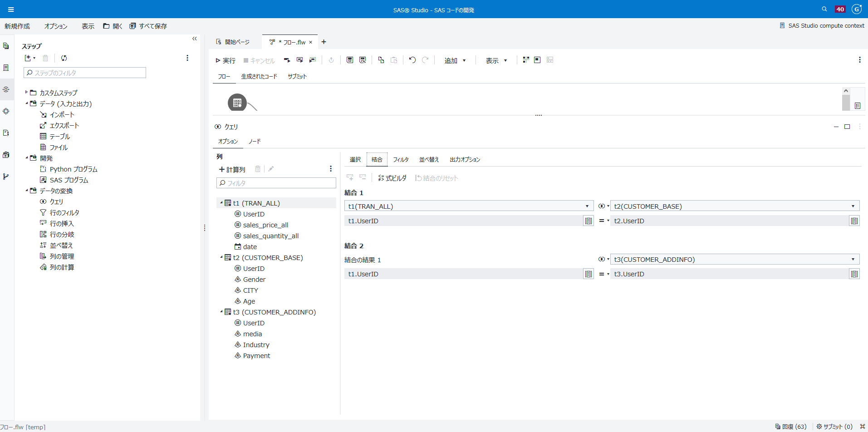Click Run from selected node icon
The image size is (868, 432).
(x=287, y=60)
